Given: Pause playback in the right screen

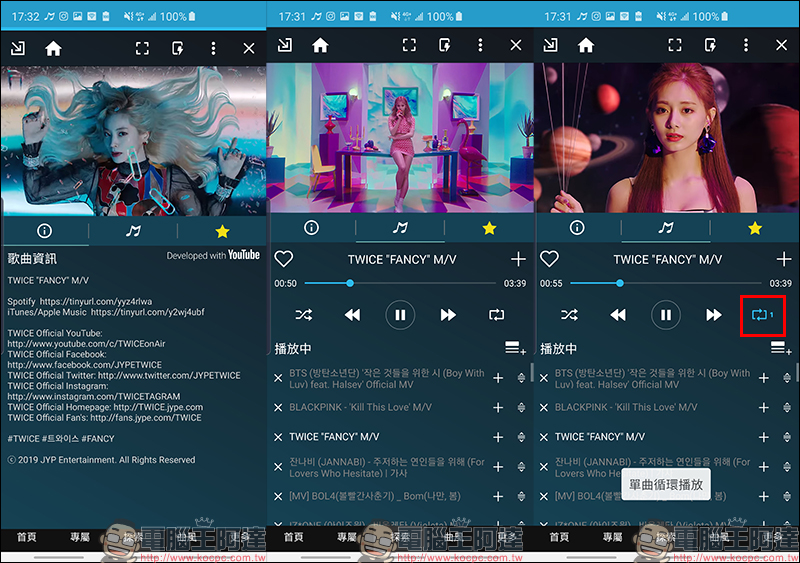Looking at the screenshot, I should click(666, 315).
